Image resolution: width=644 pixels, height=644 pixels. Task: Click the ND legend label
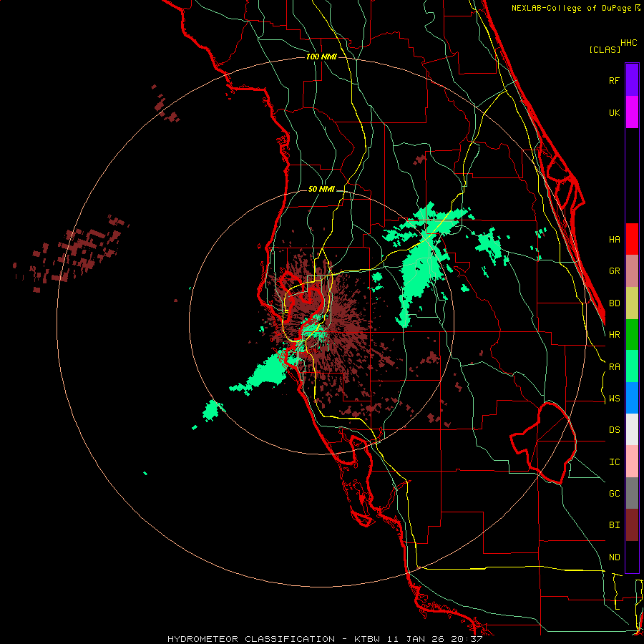[614, 557]
